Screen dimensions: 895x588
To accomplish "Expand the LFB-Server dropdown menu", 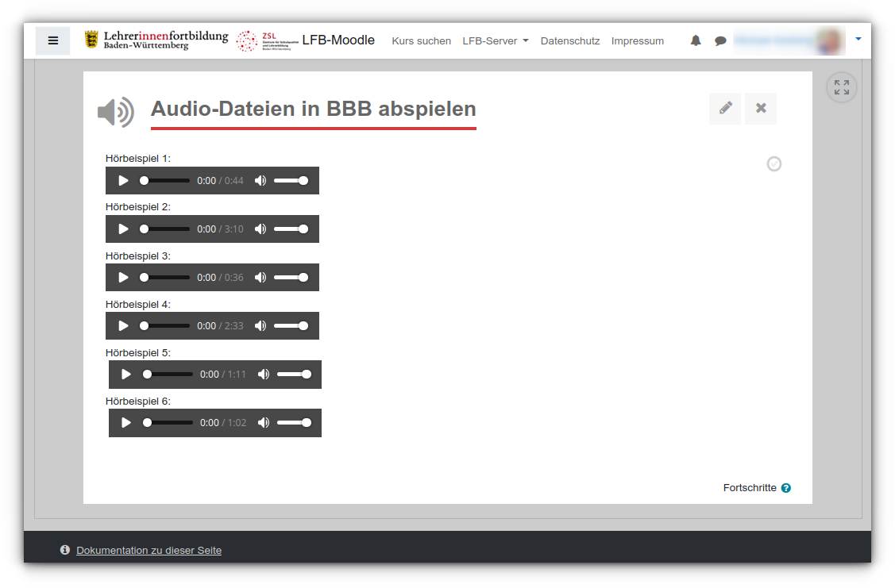I will click(496, 40).
